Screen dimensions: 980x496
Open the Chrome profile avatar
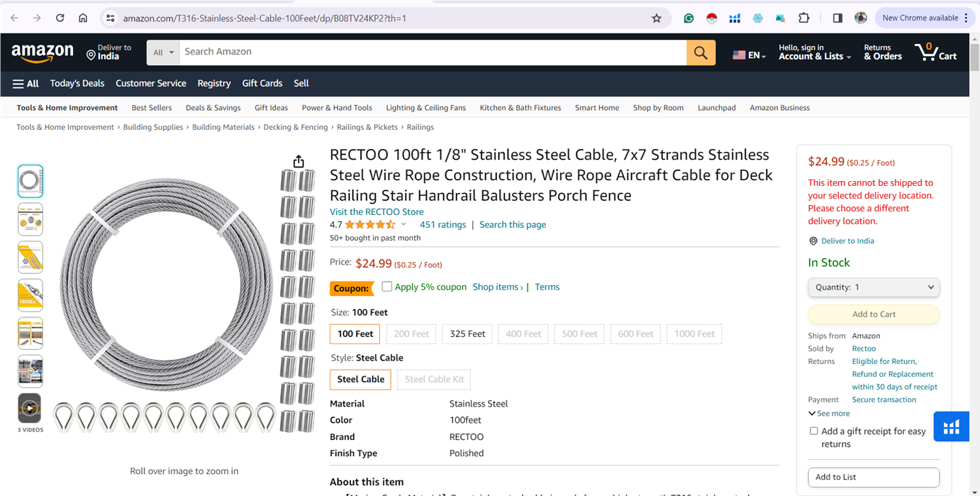click(861, 18)
